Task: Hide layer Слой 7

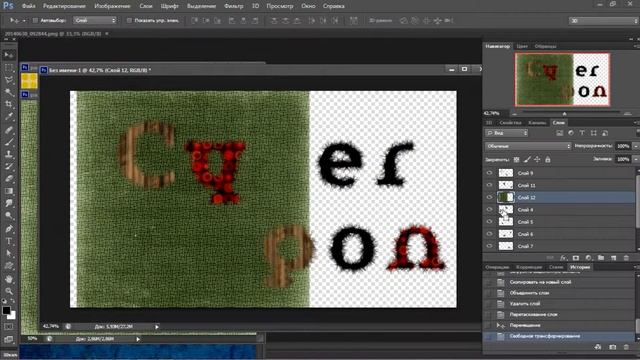Action: pos(489,246)
